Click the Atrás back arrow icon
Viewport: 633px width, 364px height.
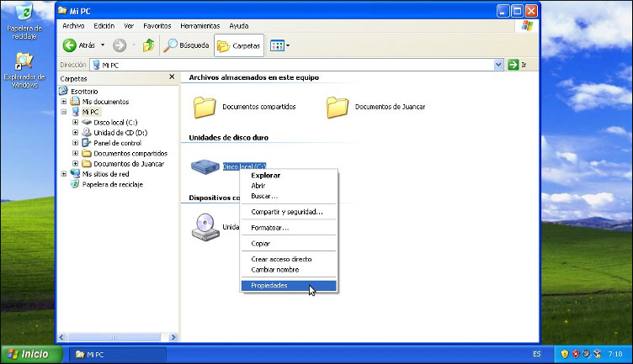tap(69, 45)
